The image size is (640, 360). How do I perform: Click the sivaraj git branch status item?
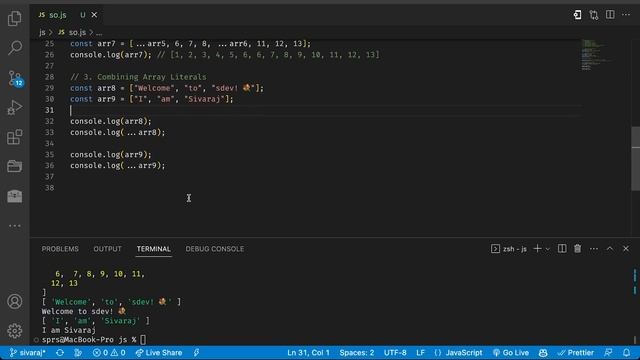[x=27, y=353]
